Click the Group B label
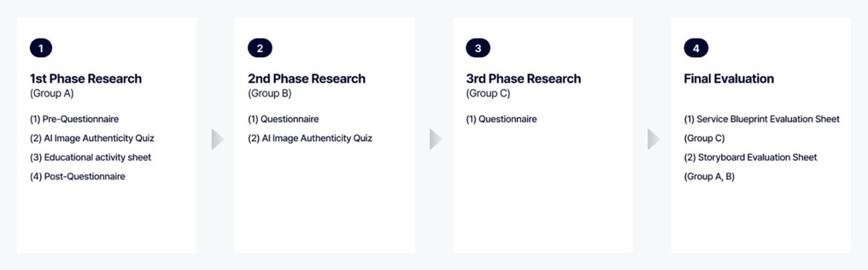Image resolution: width=868 pixels, height=270 pixels. [x=269, y=94]
